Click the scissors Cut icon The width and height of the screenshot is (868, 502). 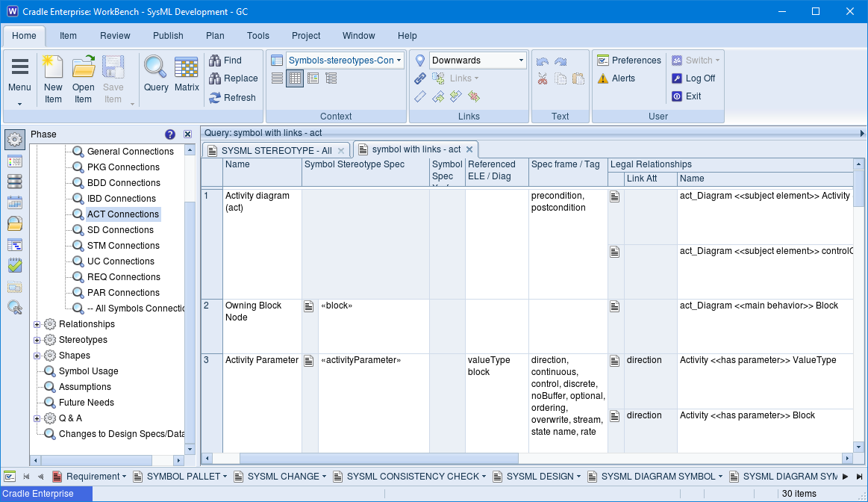(x=543, y=78)
